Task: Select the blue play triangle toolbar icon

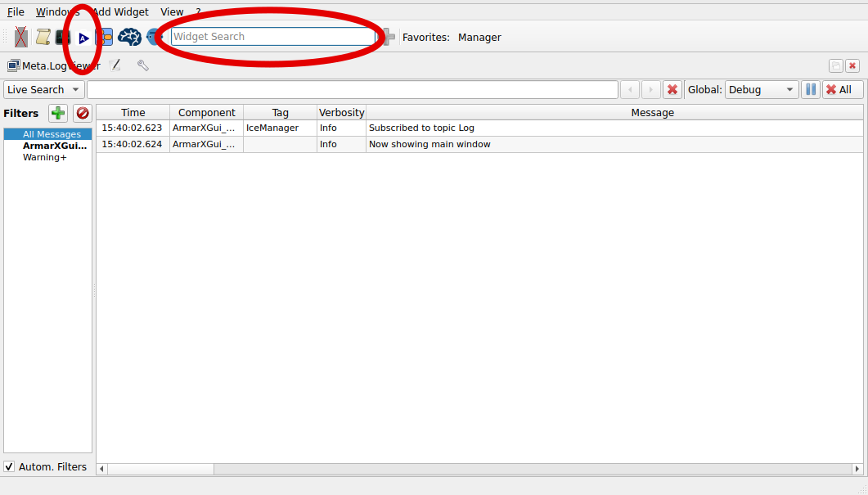Action: point(83,37)
